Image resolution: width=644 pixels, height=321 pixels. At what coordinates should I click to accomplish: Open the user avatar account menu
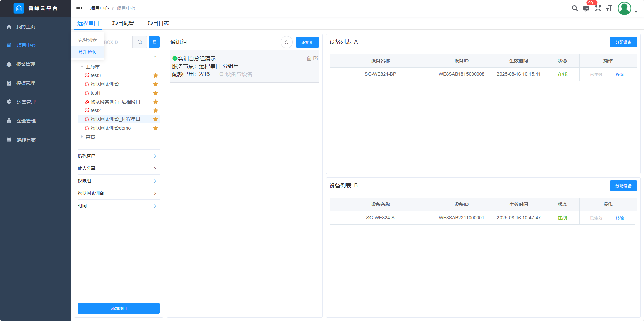click(x=624, y=9)
